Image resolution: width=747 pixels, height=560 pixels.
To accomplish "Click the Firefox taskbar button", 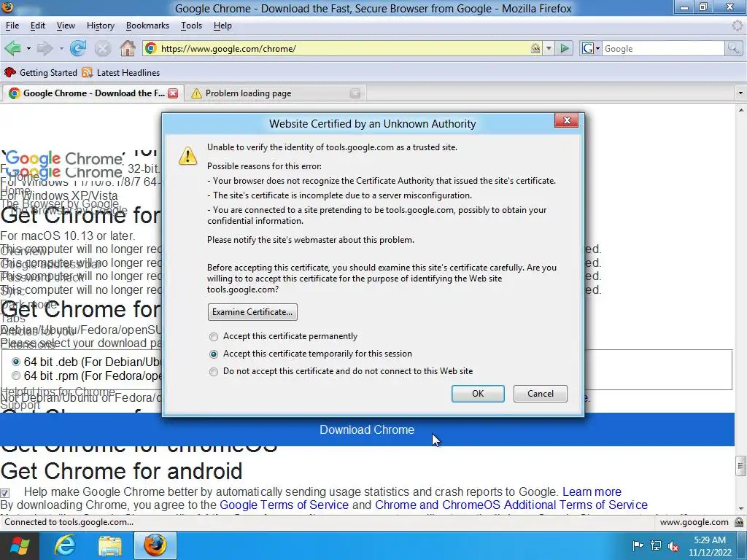I will 155,545.
